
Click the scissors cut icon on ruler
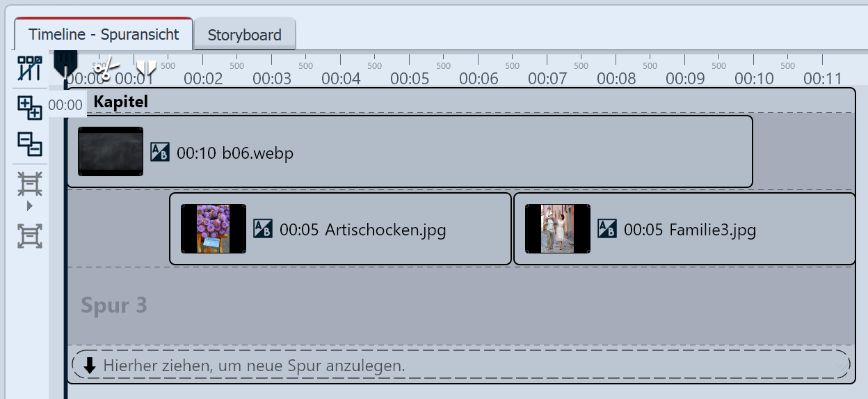pos(104,69)
